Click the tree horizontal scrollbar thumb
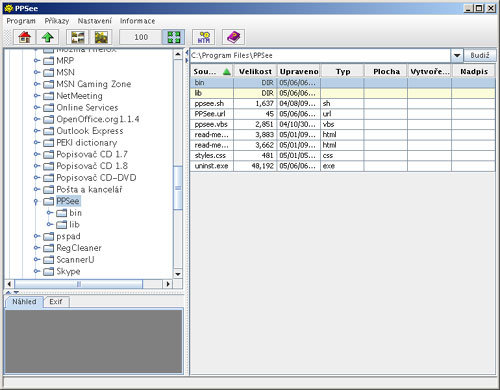This screenshot has width=500, height=390. click(x=79, y=284)
